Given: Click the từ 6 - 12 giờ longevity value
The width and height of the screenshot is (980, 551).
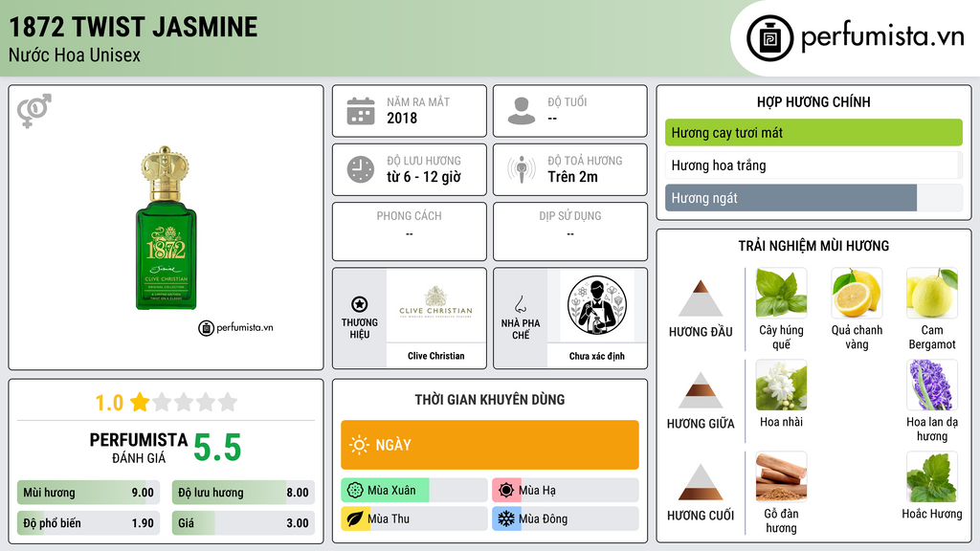Looking at the screenshot, I should 424,177.
